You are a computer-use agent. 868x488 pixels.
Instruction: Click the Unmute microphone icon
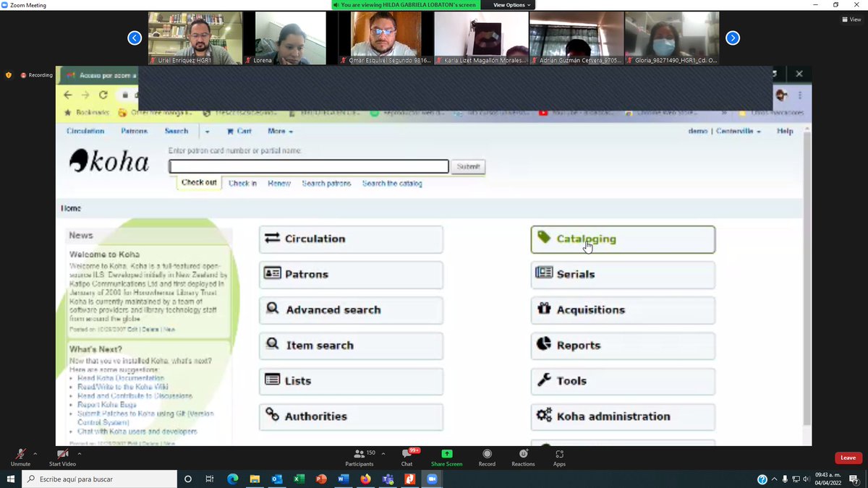[21, 453]
